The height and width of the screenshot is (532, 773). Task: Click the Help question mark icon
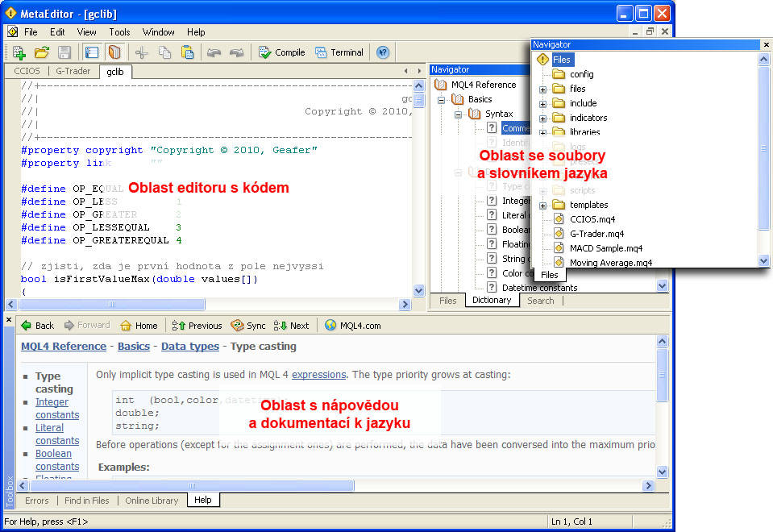click(x=383, y=52)
